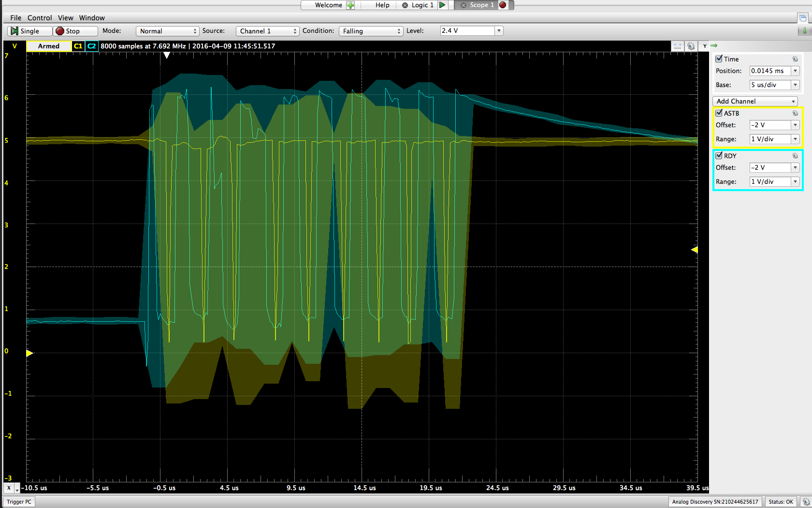
Task: Open the trigger Mode dropdown showing Normal
Action: click(x=167, y=31)
